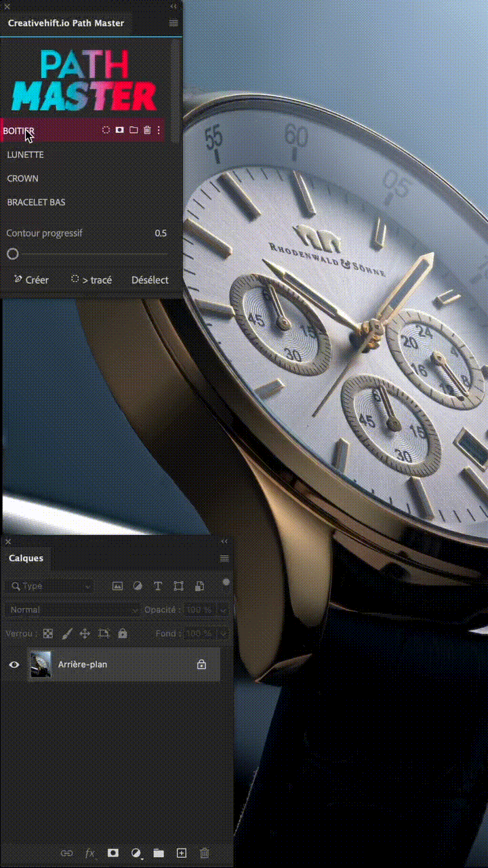Viewport: 488px width, 868px height.
Task: Create a new layer with plus icon
Action: tap(181, 853)
